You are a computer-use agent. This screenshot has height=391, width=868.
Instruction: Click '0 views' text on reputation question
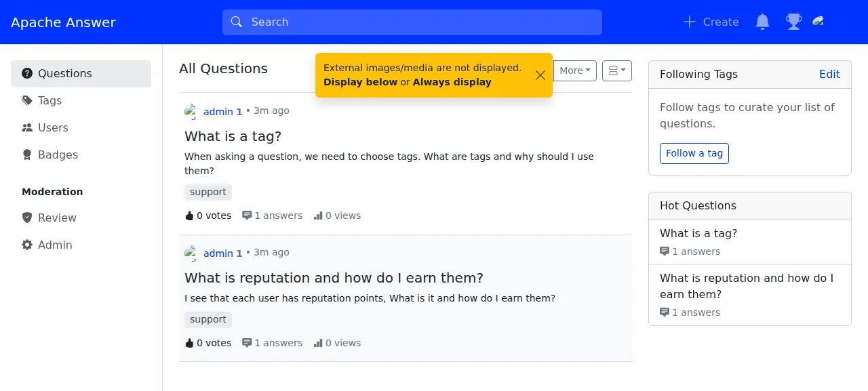click(x=343, y=343)
